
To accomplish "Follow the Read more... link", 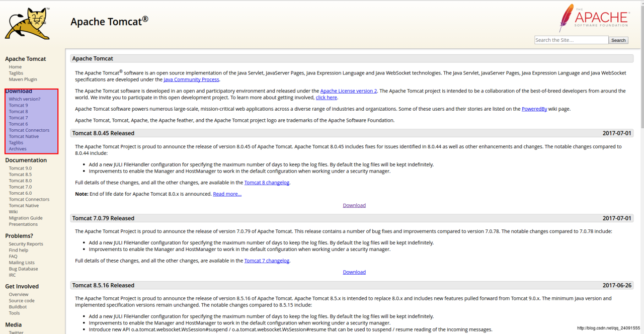I will (x=227, y=194).
